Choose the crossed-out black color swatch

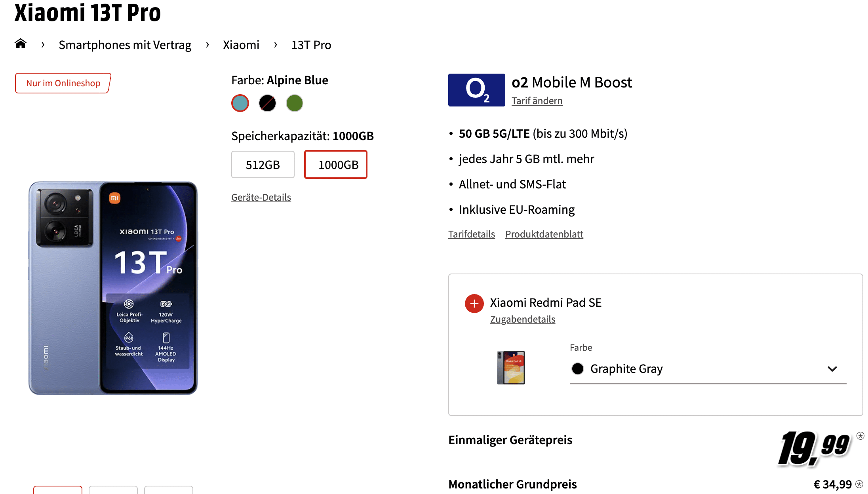[267, 103]
